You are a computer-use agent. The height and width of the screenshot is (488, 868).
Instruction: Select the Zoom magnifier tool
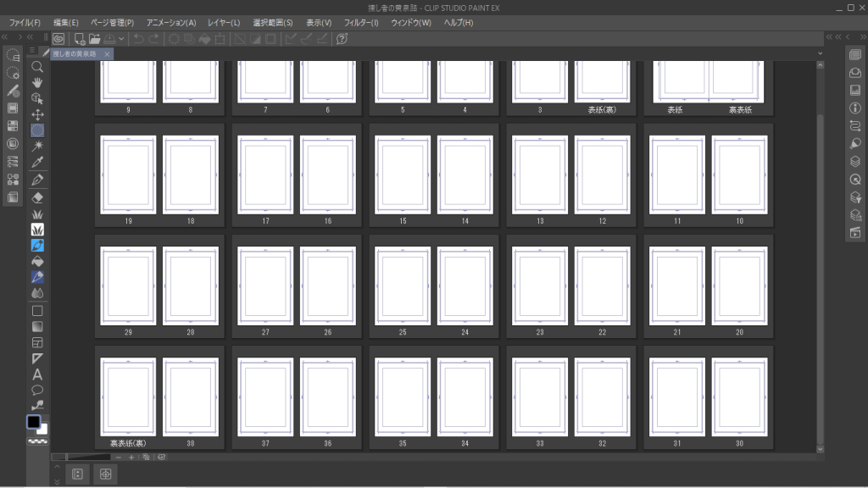tap(37, 66)
